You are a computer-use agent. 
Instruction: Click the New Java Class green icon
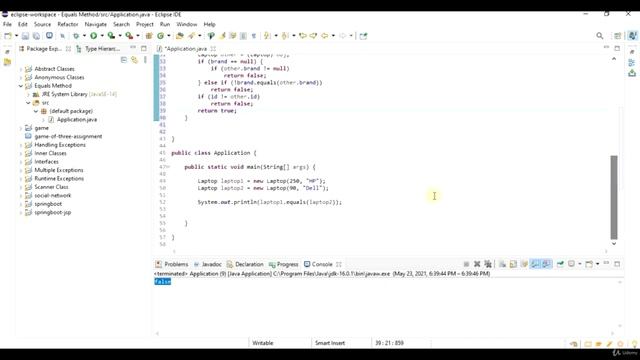point(160,36)
